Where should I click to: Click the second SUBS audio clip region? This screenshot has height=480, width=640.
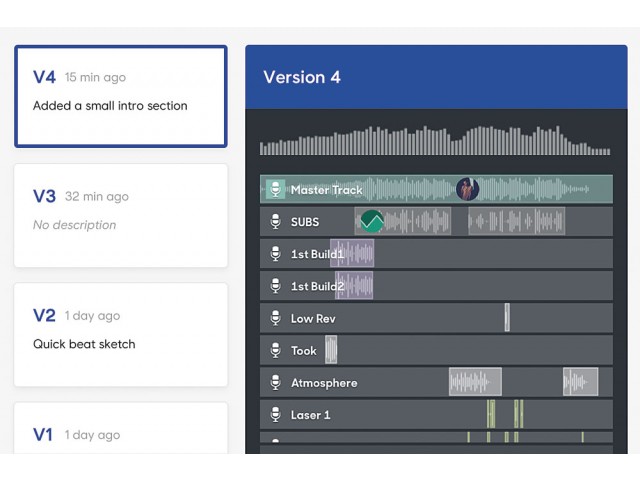516,221
